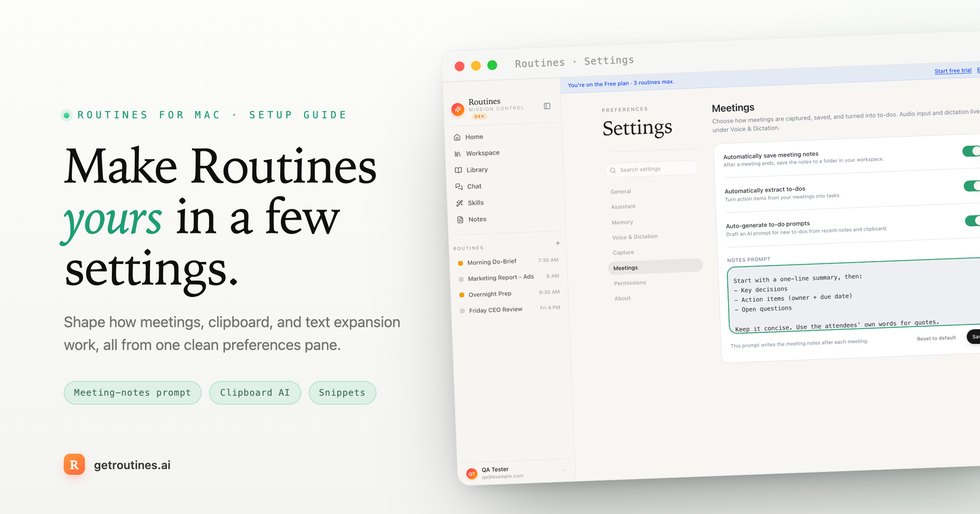
Task: Select Assistant settings category
Action: click(x=623, y=207)
